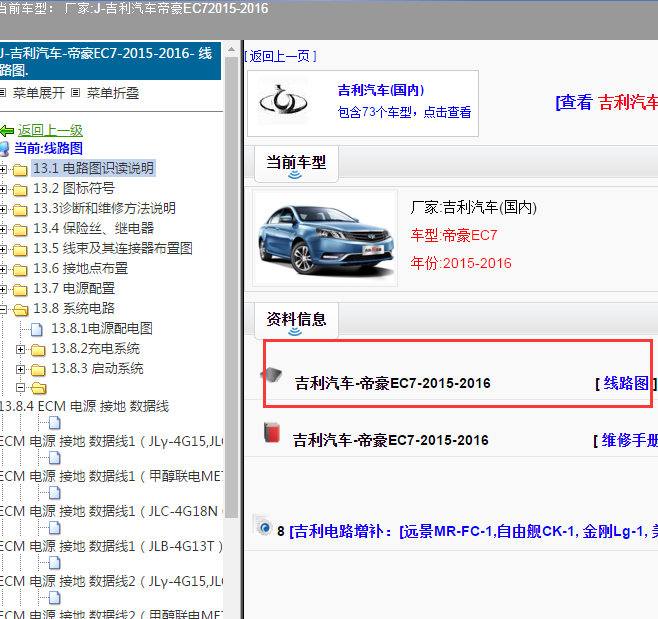Click the left panel vertical scrollbar thumb
The width and height of the screenshot is (658, 619).
pos(231,287)
